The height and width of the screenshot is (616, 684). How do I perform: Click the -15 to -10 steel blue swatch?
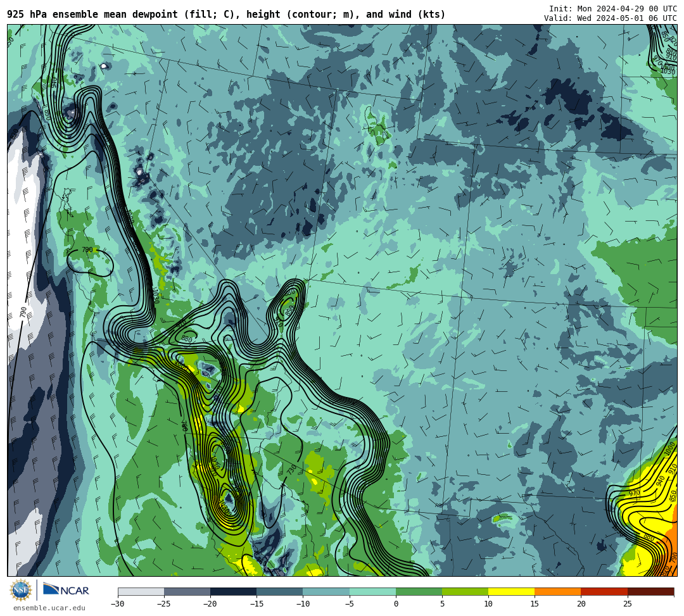pos(280,591)
